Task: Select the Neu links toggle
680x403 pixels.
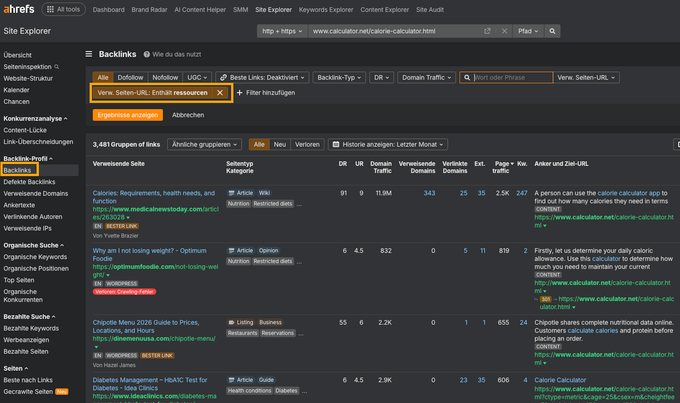Action: (280, 144)
